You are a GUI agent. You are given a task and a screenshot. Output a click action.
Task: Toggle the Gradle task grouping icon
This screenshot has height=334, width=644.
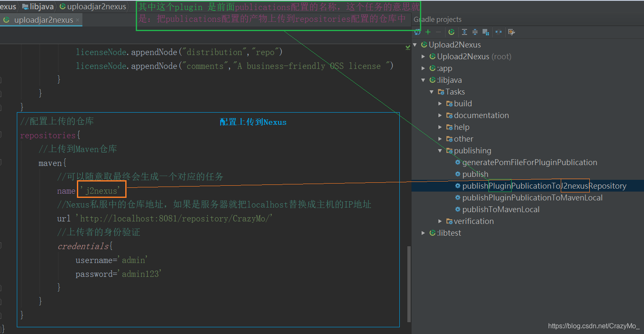pos(486,32)
